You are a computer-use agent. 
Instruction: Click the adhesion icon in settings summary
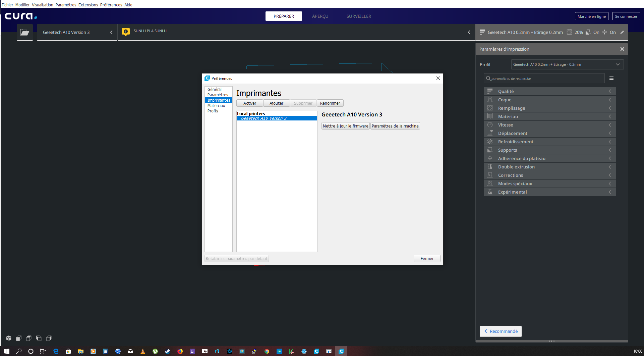[x=605, y=32]
